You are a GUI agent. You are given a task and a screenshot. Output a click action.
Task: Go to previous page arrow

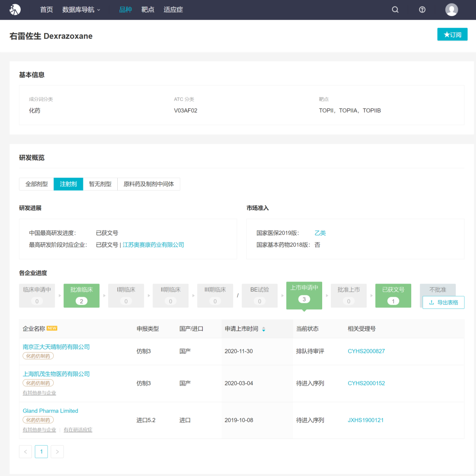[x=26, y=452]
